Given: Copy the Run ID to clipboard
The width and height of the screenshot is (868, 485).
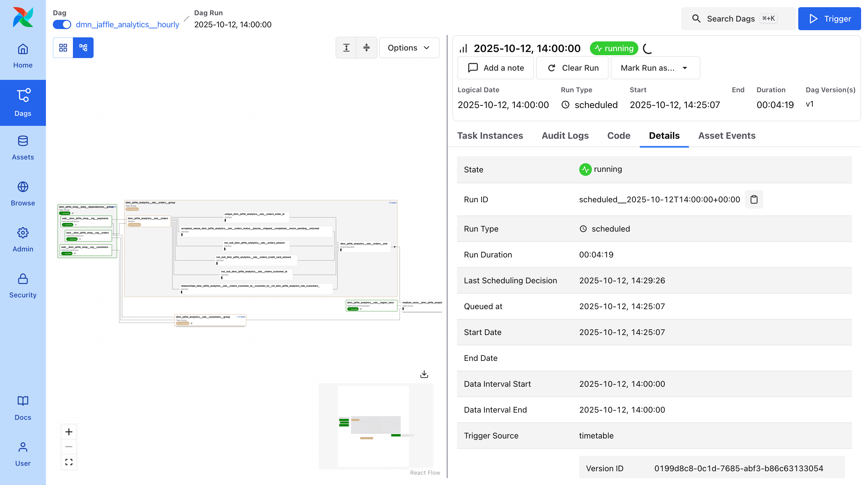Looking at the screenshot, I should pos(754,199).
